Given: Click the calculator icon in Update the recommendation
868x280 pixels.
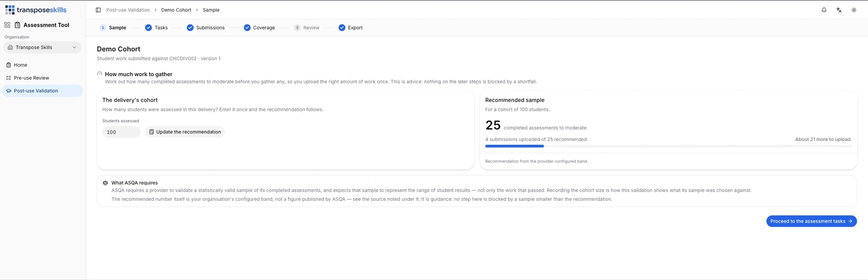Looking at the screenshot, I should [x=151, y=132].
